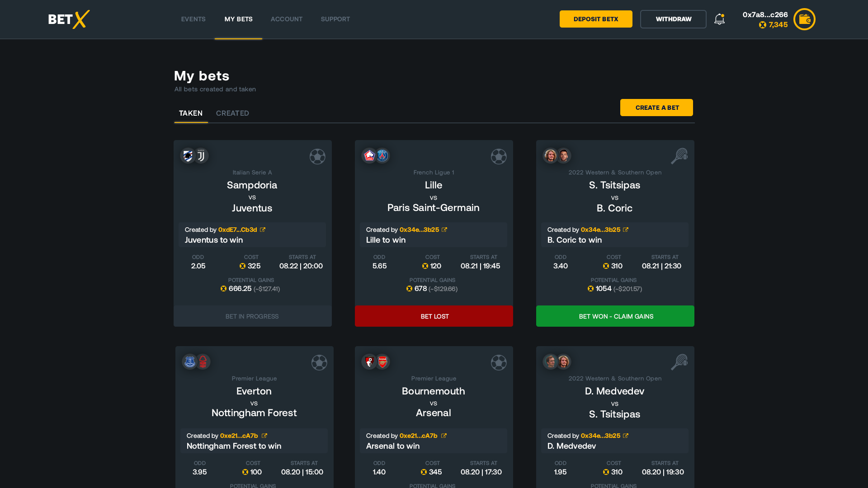The width and height of the screenshot is (868, 488).
Task: Open creator address 0x34e...3b25 on Lille card
Action: 419,230
